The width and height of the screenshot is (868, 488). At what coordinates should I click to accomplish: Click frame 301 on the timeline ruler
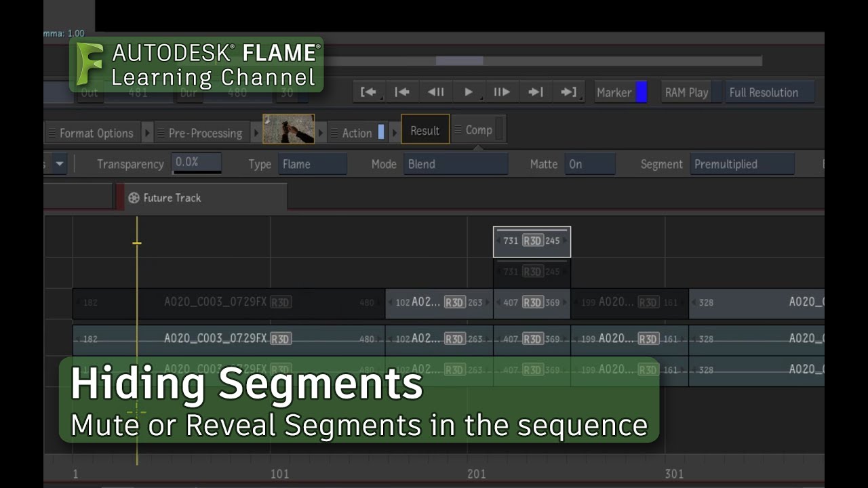tap(674, 474)
